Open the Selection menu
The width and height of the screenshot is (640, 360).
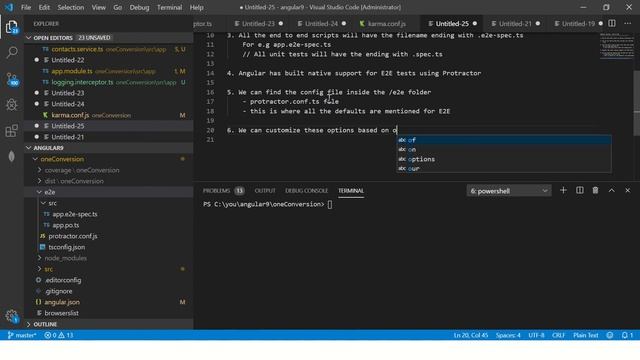[71, 7]
